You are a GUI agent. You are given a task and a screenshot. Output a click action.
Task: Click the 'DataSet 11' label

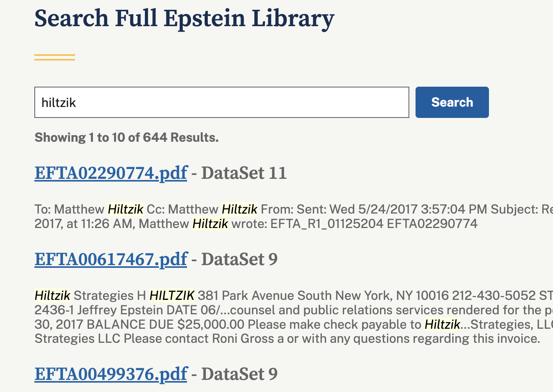(x=244, y=173)
